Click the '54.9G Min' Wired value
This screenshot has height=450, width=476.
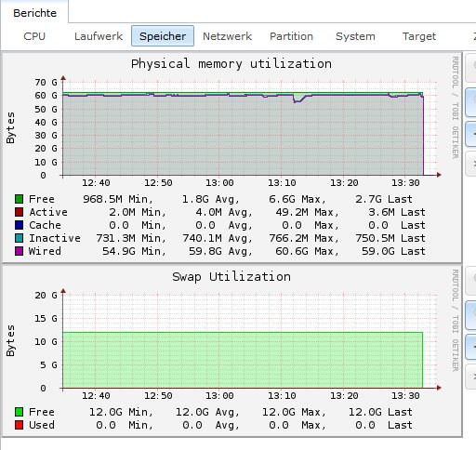(134, 251)
